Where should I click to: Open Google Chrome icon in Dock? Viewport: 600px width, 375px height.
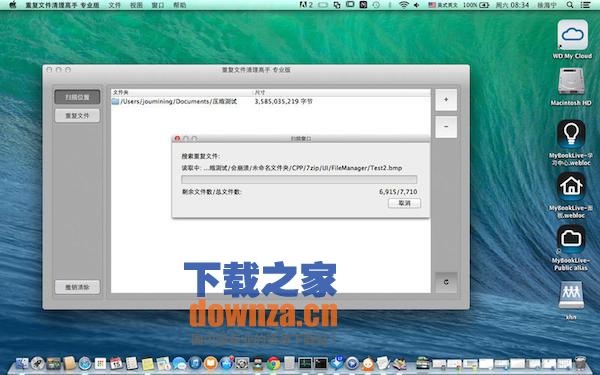click(273, 363)
